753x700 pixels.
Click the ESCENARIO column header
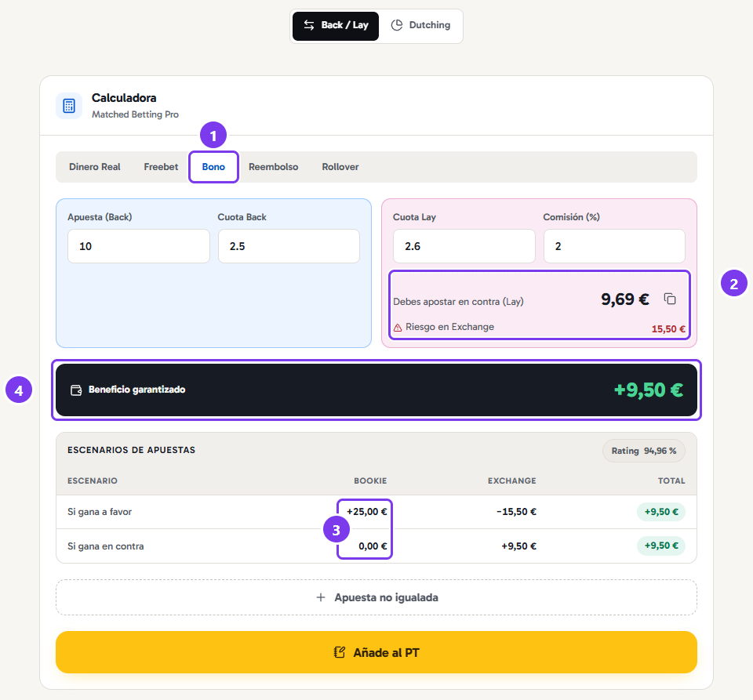(x=93, y=481)
